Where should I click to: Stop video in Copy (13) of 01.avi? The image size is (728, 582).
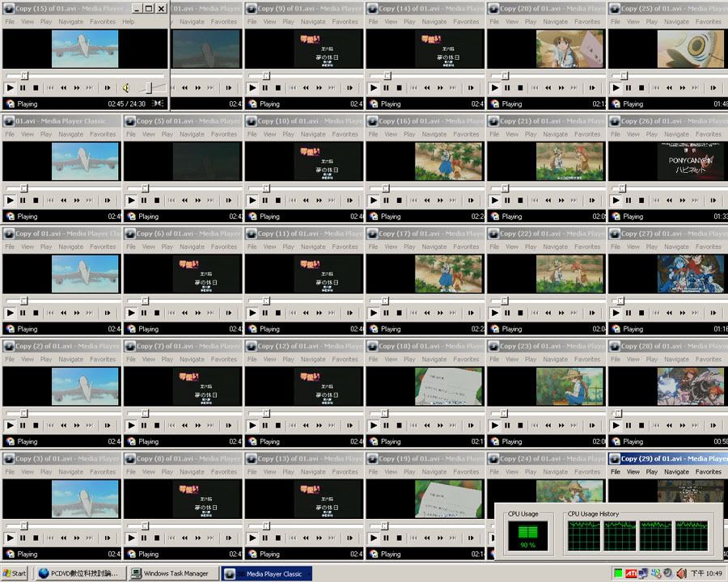point(278,538)
